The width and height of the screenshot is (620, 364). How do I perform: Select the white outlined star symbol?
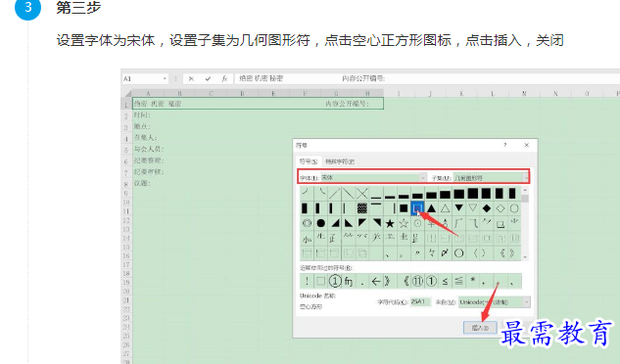click(x=404, y=223)
